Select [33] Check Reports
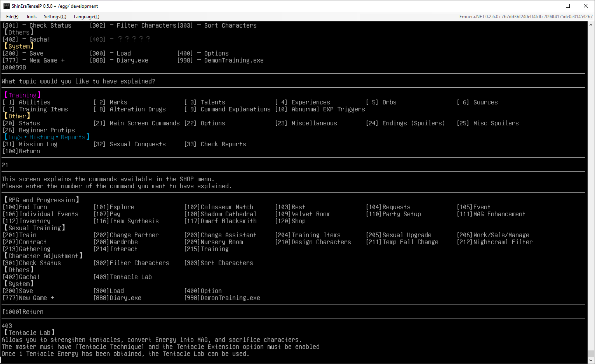 click(215, 144)
